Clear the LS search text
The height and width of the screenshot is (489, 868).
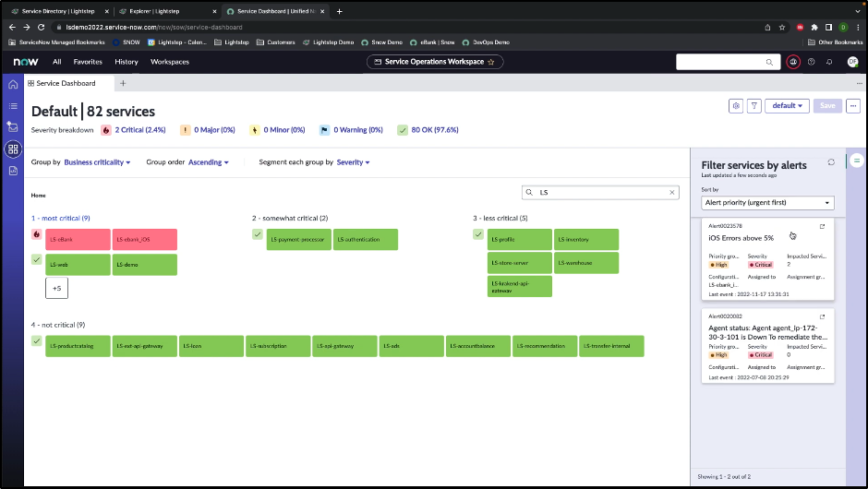click(672, 193)
